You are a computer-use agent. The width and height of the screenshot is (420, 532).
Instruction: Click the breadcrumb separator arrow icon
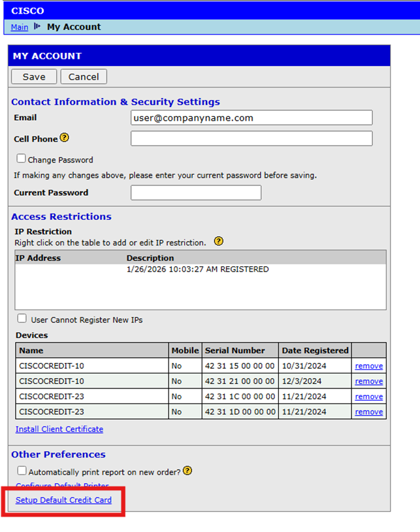click(x=37, y=27)
